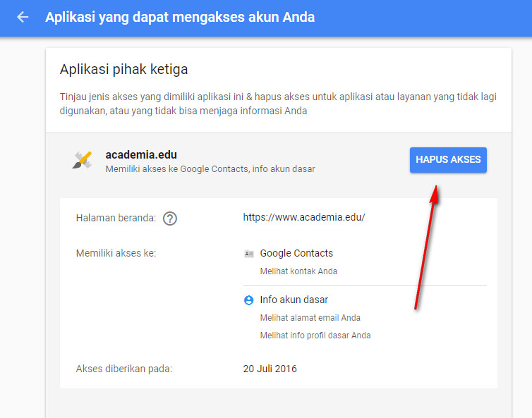Open the Halaman beranda help question mark
Viewport: 532px width, 418px height.
[169, 219]
